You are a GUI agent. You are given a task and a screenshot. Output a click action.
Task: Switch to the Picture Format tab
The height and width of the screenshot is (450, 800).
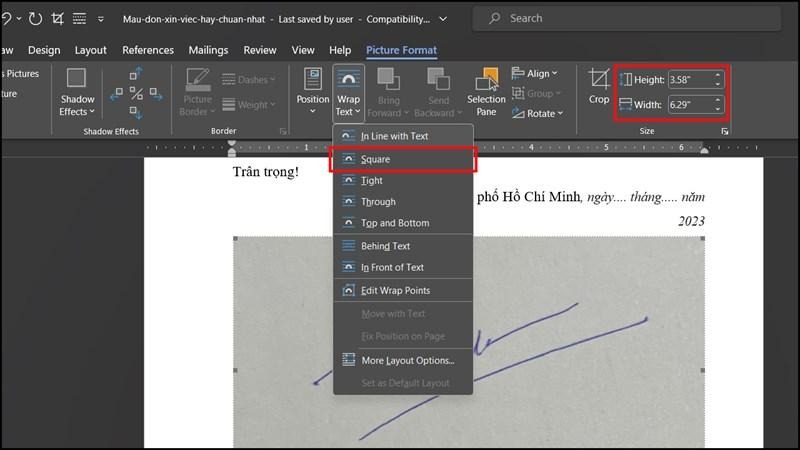click(x=401, y=50)
